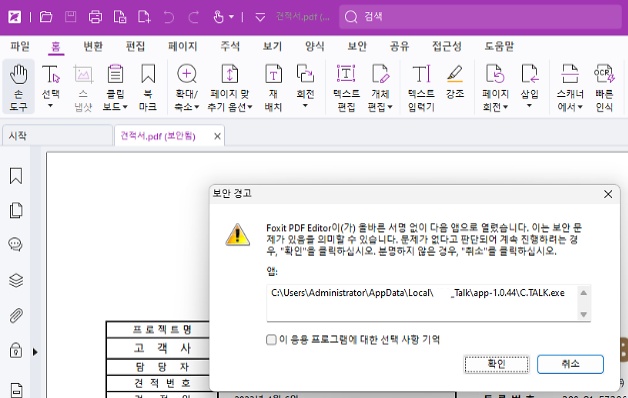
Task: Expand the 회전 dropdown arrow
Action: (x=305, y=106)
